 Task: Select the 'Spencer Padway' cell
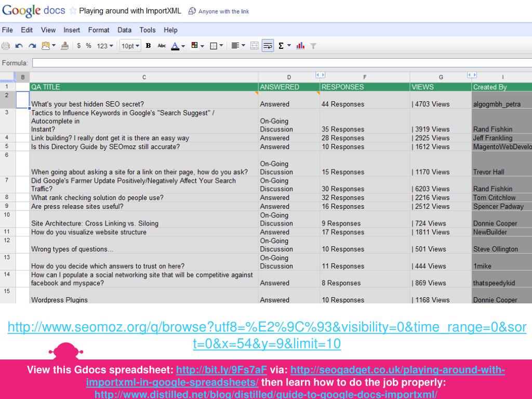point(502,206)
